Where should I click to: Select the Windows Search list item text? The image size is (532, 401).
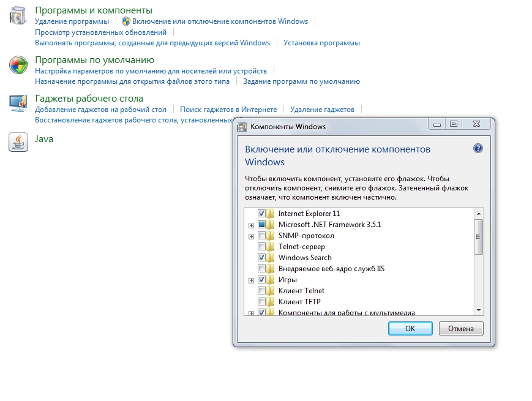point(305,258)
